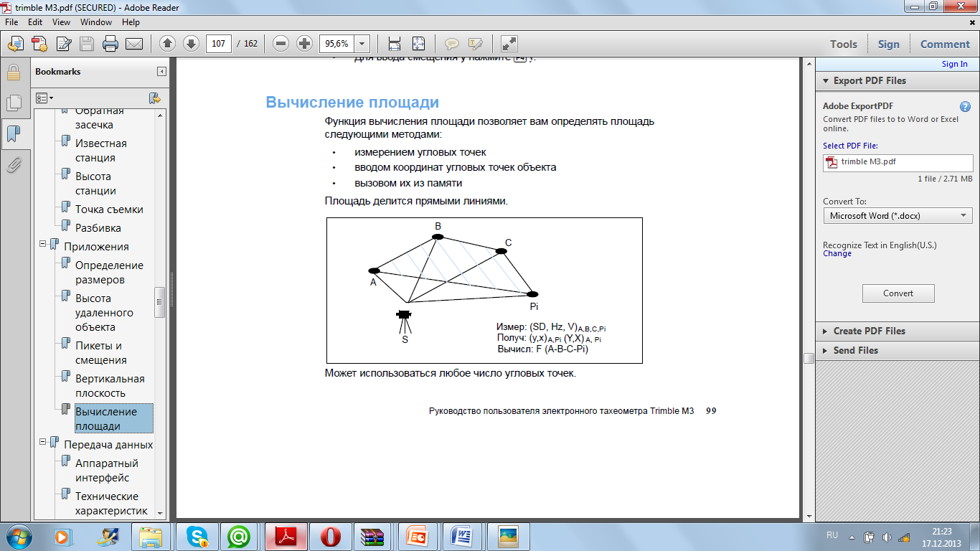Viewport: 980px width, 551px height.
Task: Collapse the Передача данных bookmark node
Action: point(43,442)
